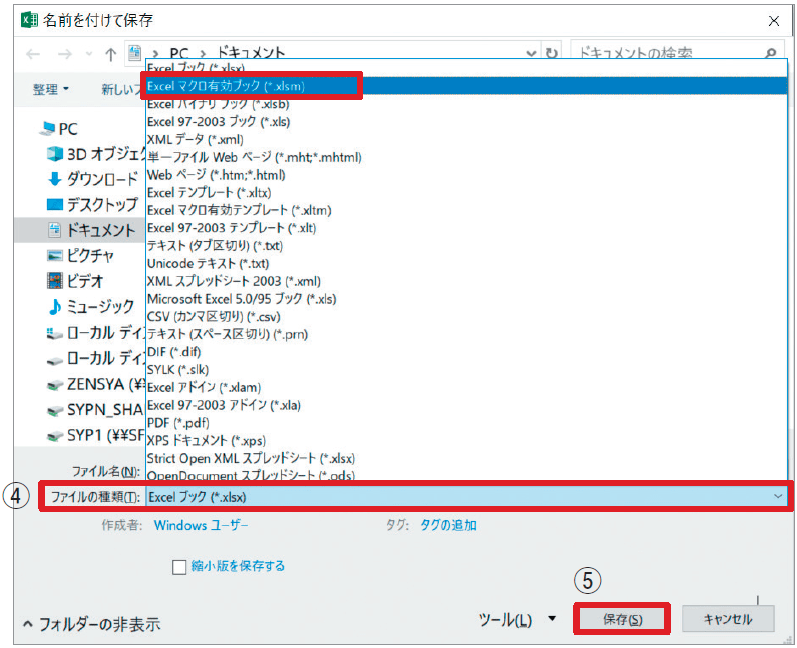Image resolution: width=797 pixels, height=648 pixels.
Task: Click the blue download arrow icon
Action: click(54, 179)
